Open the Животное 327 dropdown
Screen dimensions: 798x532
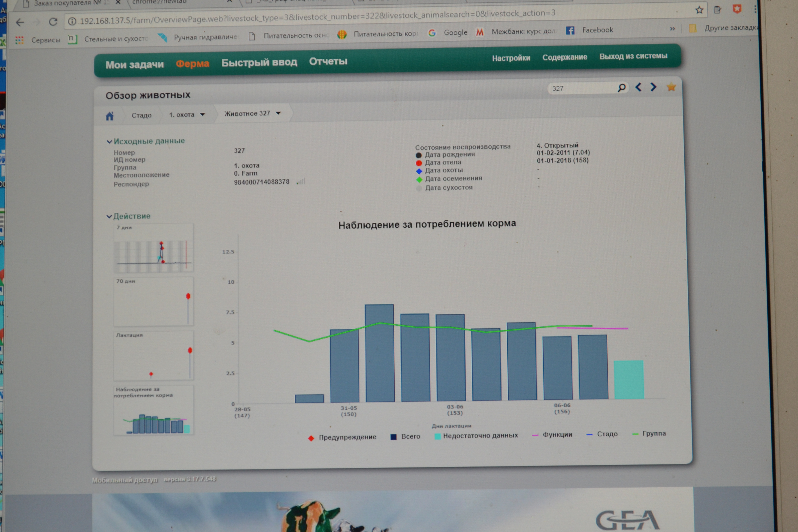coord(278,113)
